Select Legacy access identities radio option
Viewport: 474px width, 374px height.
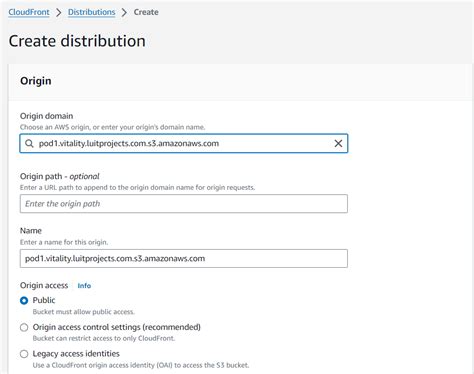click(x=24, y=354)
